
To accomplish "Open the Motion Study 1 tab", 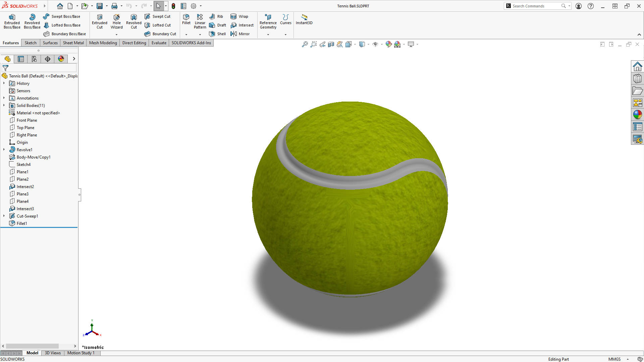I will [81, 353].
